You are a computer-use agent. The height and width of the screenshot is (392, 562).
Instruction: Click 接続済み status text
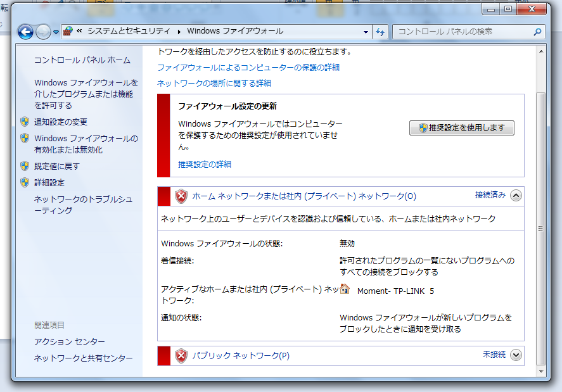(x=490, y=195)
